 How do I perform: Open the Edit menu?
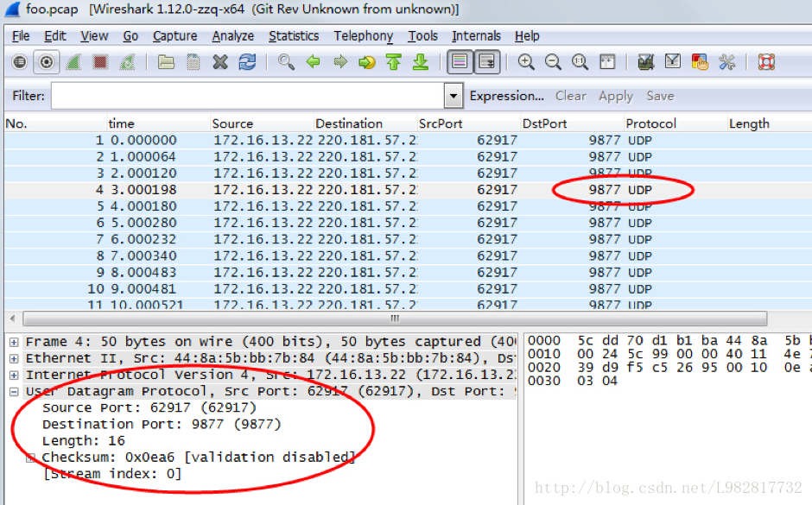(x=55, y=35)
